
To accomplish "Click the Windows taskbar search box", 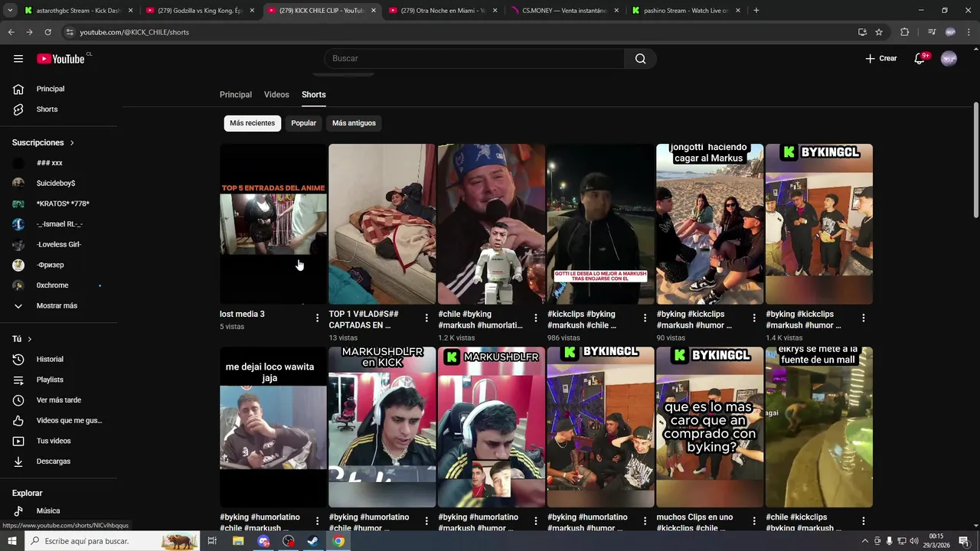I will [x=113, y=541].
